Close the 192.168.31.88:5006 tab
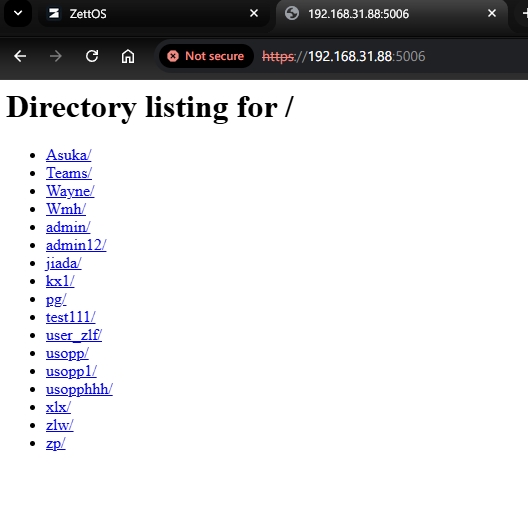This screenshot has height=509, width=528. [492, 13]
